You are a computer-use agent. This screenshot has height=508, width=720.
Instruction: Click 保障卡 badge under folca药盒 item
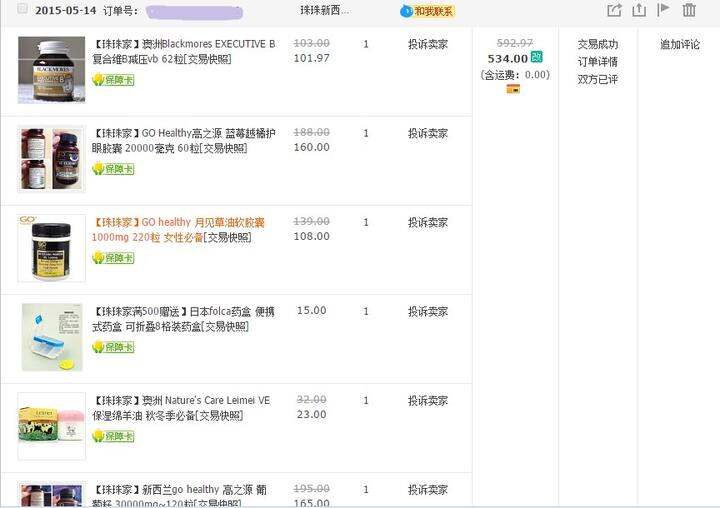pyautogui.click(x=113, y=347)
